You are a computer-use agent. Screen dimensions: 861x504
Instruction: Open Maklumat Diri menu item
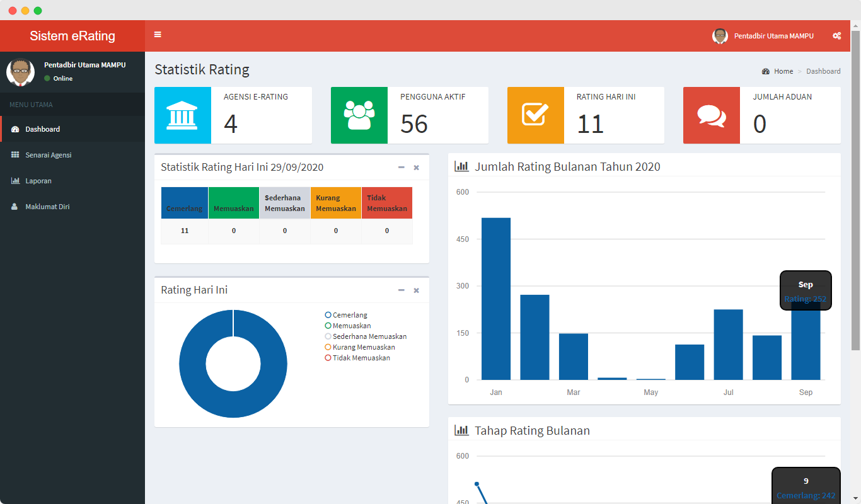pos(72,207)
